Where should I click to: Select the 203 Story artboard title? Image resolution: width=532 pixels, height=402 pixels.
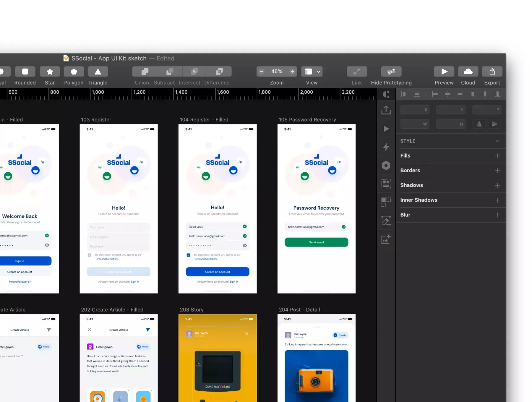pos(192,309)
